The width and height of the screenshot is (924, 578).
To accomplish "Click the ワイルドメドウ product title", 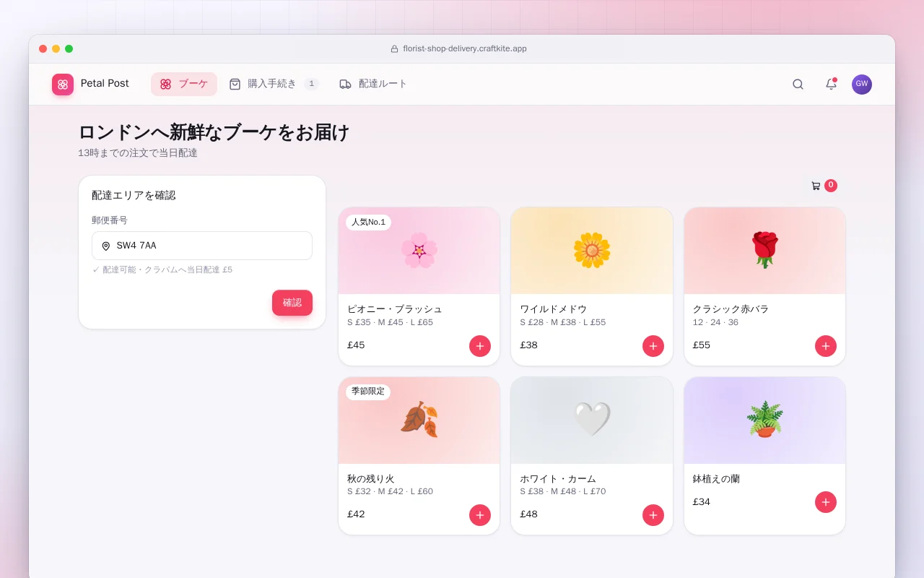I will coord(554,309).
